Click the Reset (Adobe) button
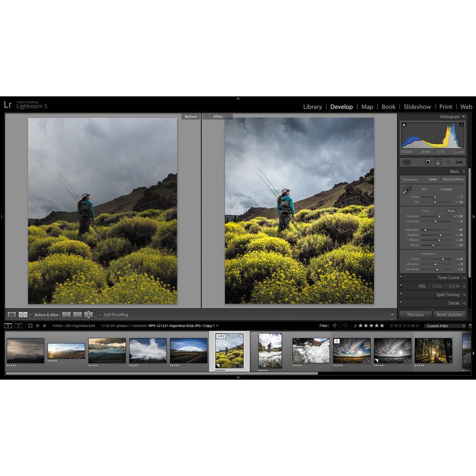The width and height of the screenshot is (476, 476). (449, 314)
